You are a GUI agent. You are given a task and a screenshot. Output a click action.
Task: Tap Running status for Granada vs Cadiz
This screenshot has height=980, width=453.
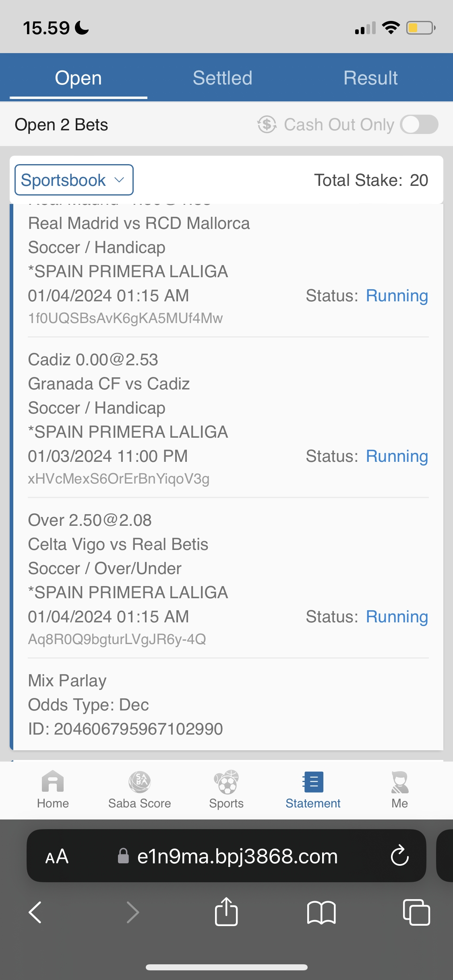[x=397, y=456]
